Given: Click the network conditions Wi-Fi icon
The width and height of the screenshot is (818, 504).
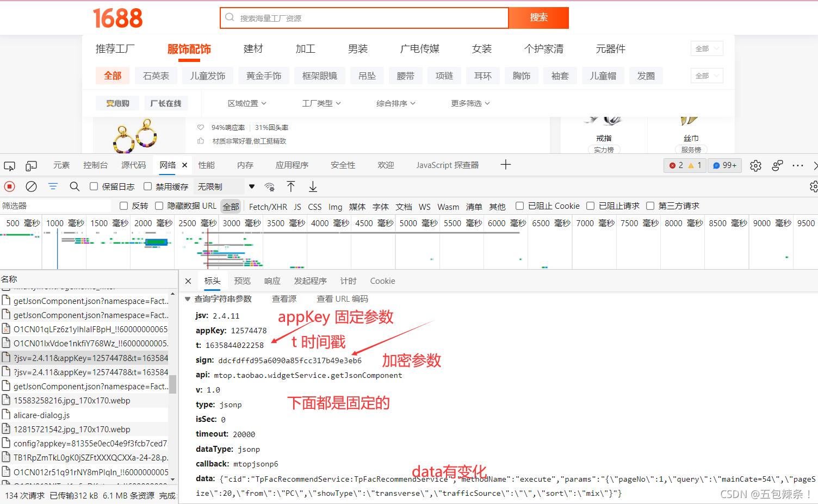Looking at the screenshot, I should tap(270, 186).
